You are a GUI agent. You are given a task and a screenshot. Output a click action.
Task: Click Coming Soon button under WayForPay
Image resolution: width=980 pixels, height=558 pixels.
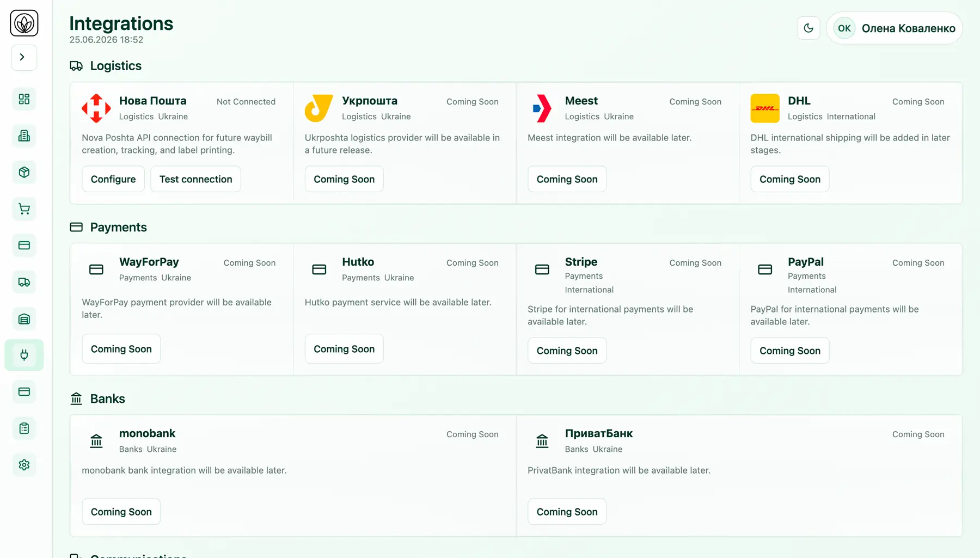point(121,349)
